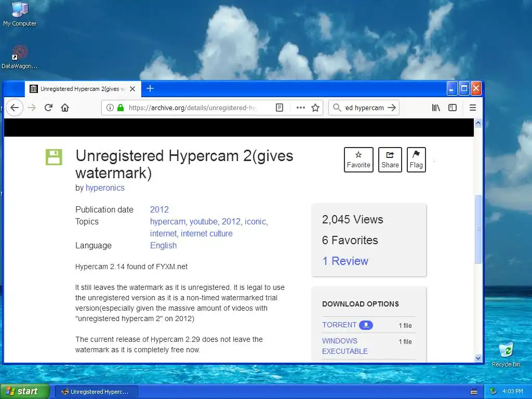Show site information icon in address bar
The height and width of the screenshot is (399, 532).
(110, 108)
